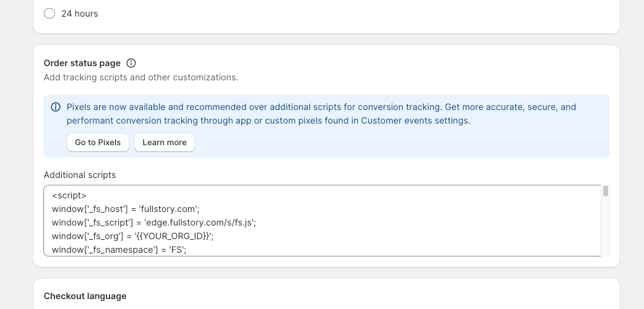Screen dimensions: 644x309
Task: Select the 24 hours radio option
Action: (x=49, y=14)
